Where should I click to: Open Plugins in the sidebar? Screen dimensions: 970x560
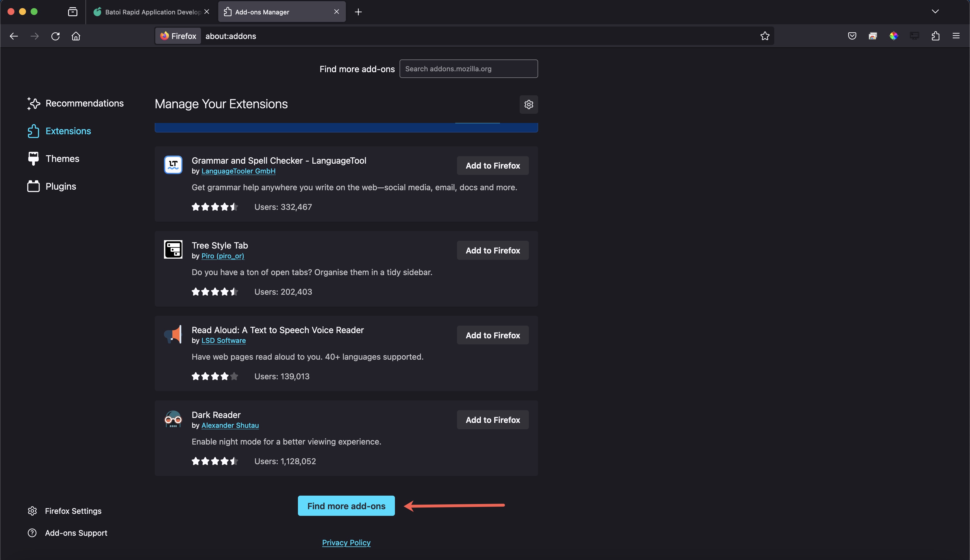(52, 186)
